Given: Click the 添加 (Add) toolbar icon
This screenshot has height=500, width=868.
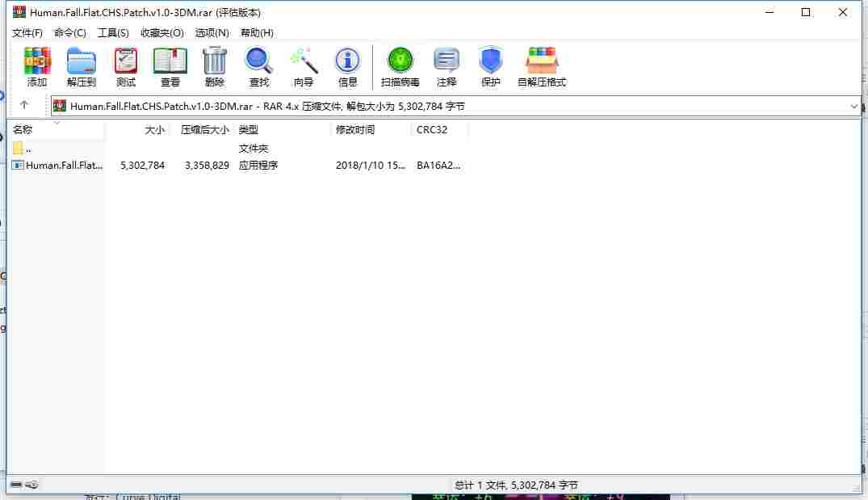Looking at the screenshot, I should click(37, 66).
